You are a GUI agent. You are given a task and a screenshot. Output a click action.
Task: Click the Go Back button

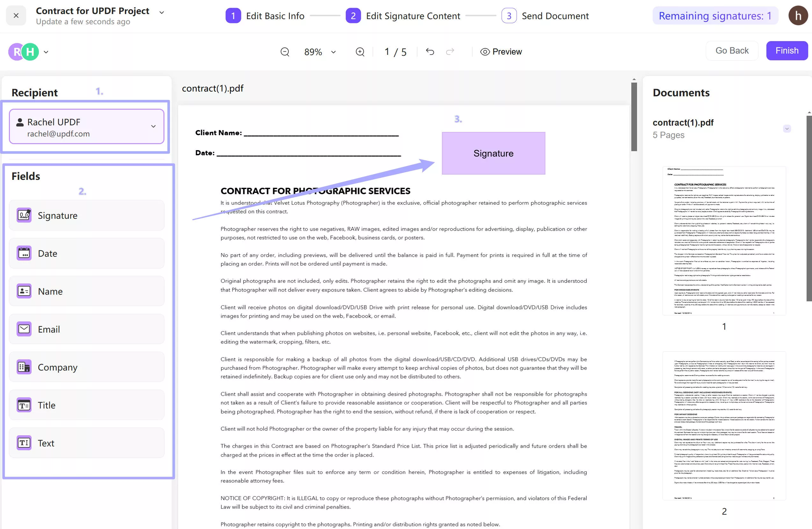tap(732, 51)
